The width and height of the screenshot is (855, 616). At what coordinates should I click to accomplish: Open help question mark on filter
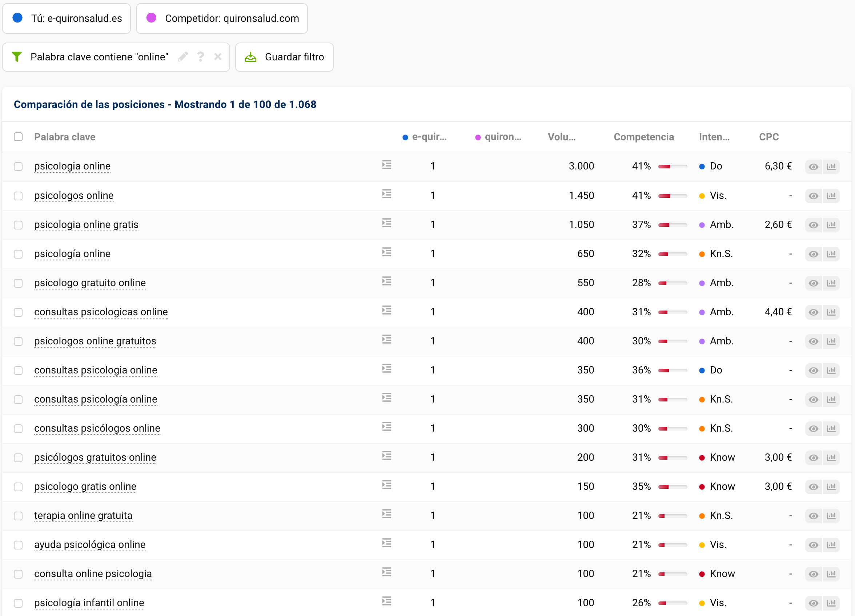point(201,57)
